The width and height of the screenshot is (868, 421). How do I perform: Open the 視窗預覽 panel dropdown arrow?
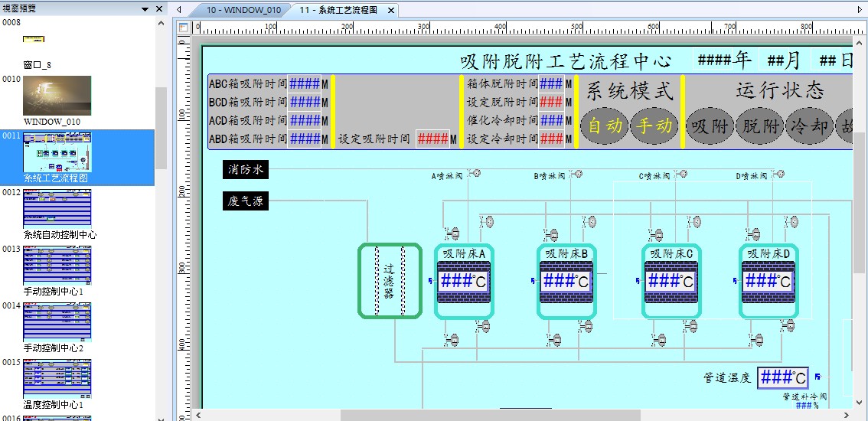(x=145, y=9)
